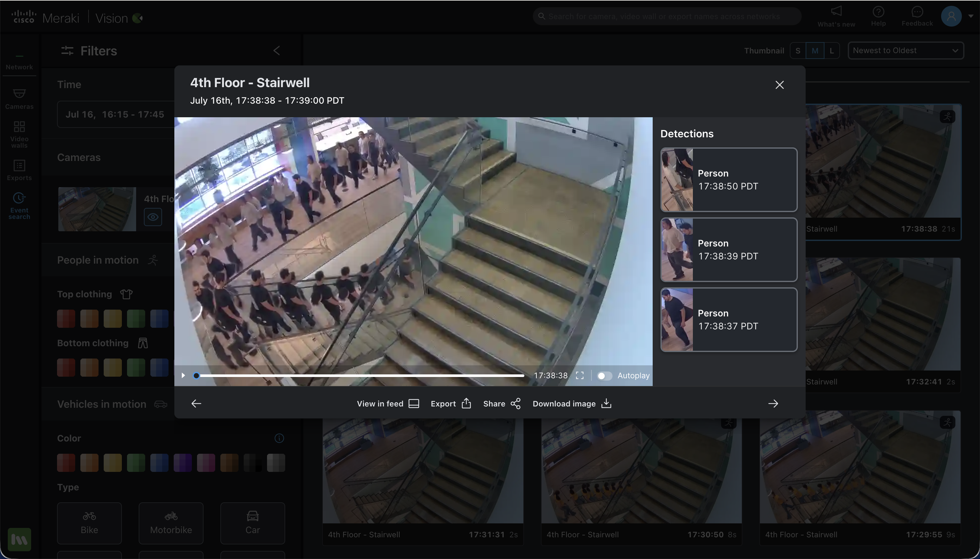The height and width of the screenshot is (559, 980).
Task: Open Person detection at 17:38:37 PDT
Action: pyautogui.click(x=729, y=319)
